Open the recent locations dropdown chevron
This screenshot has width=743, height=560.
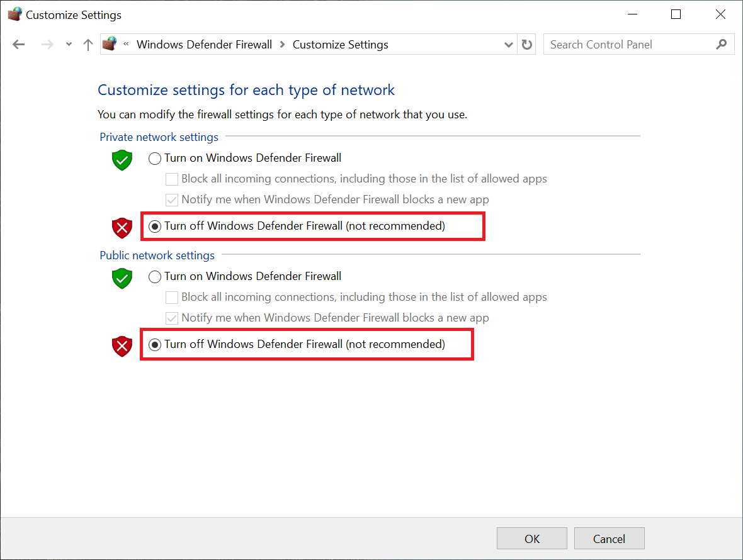click(69, 45)
